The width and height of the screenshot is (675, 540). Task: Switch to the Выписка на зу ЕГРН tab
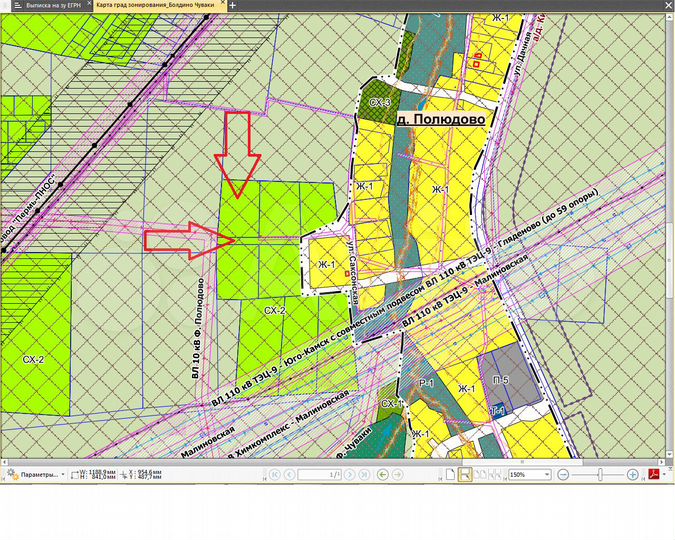click(44, 5)
